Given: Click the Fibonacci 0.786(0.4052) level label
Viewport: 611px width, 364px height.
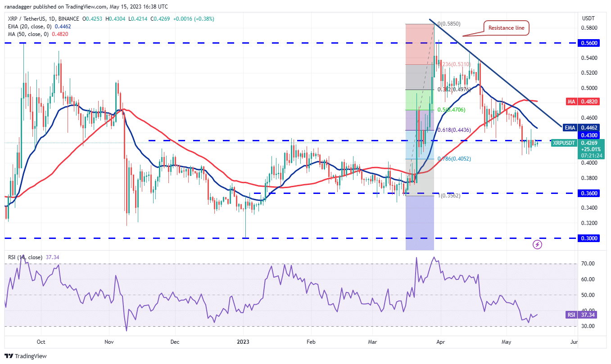Looking at the screenshot, I should (454, 159).
